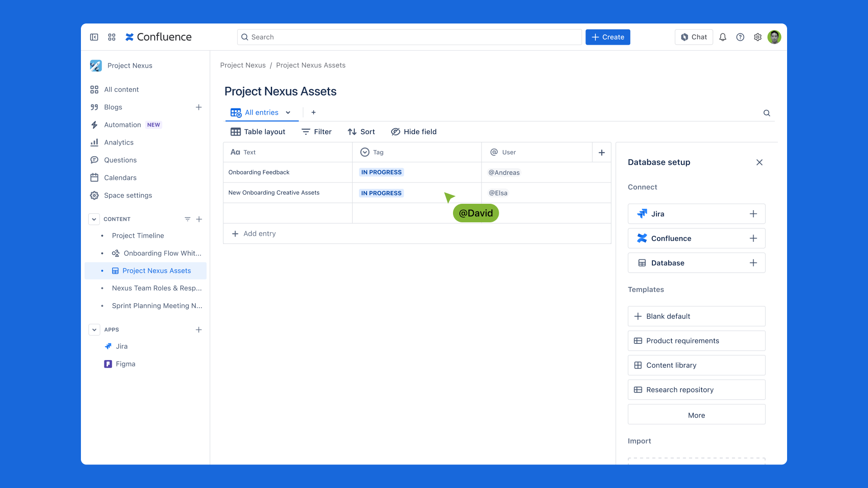Add new content with CONTENT plus icon
Screen dimensions: 868x488
pyautogui.click(x=199, y=219)
